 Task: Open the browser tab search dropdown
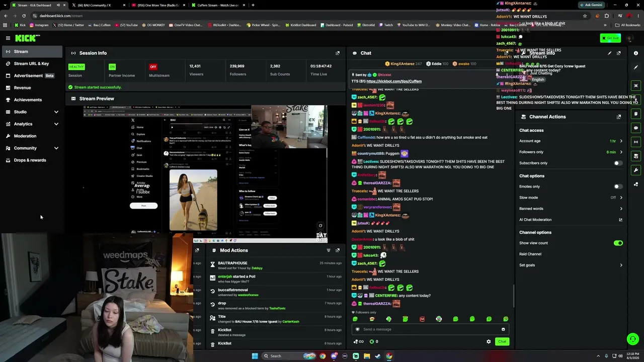coord(6,5)
